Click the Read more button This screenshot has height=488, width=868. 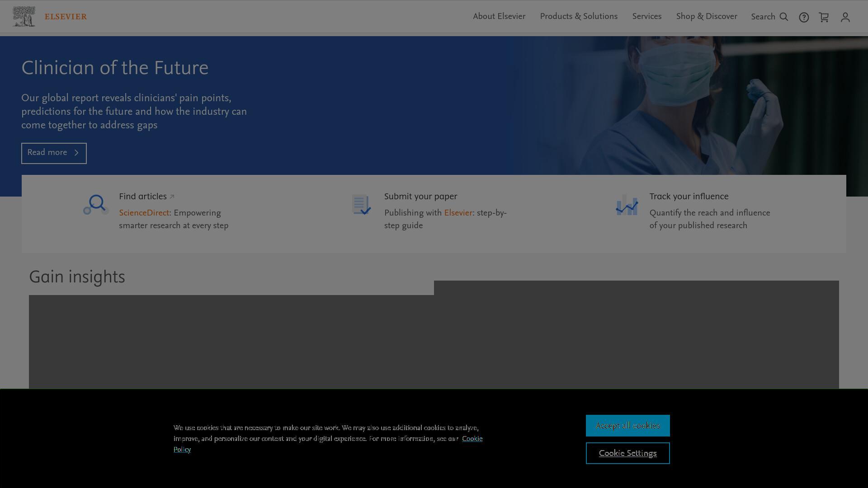(54, 153)
